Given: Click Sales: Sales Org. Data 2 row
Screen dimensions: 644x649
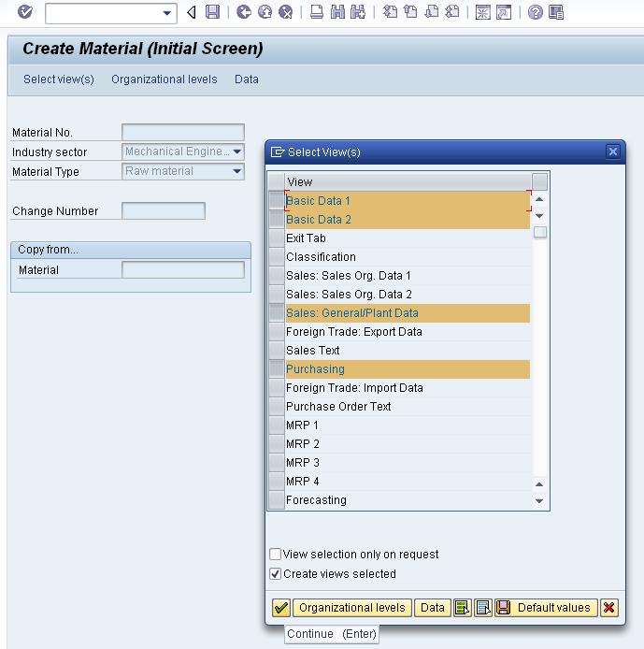Looking at the screenshot, I should [408, 295].
